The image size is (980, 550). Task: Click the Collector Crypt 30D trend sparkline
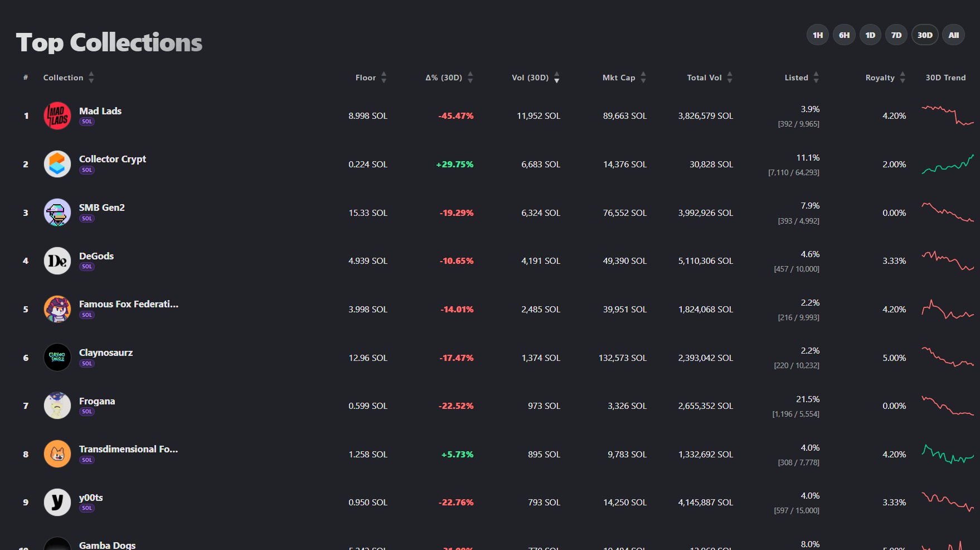pos(947,164)
